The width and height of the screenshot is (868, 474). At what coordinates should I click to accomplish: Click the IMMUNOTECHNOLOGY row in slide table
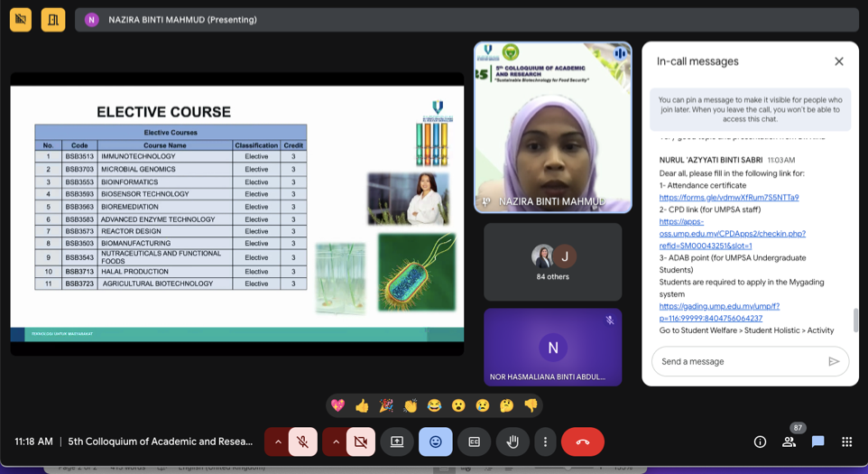point(171,157)
